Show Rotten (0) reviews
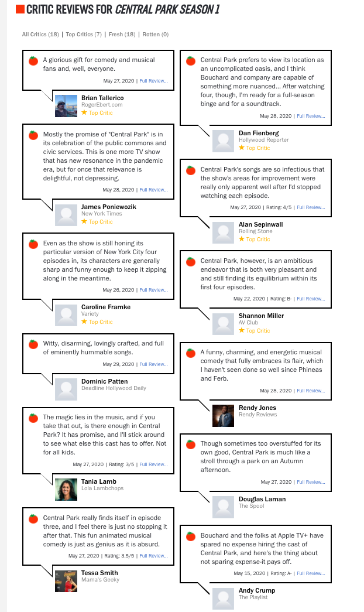Viewport: 364px width, 612px height. point(156,35)
